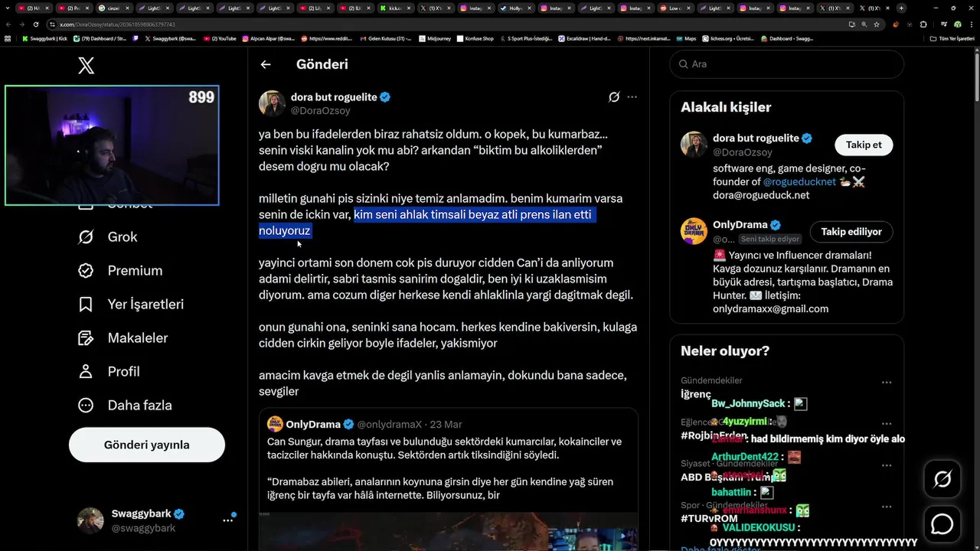Open the Tüm Yer İşaretleri bookmarks folder
This screenshot has width=980, height=551.
coord(952,38)
